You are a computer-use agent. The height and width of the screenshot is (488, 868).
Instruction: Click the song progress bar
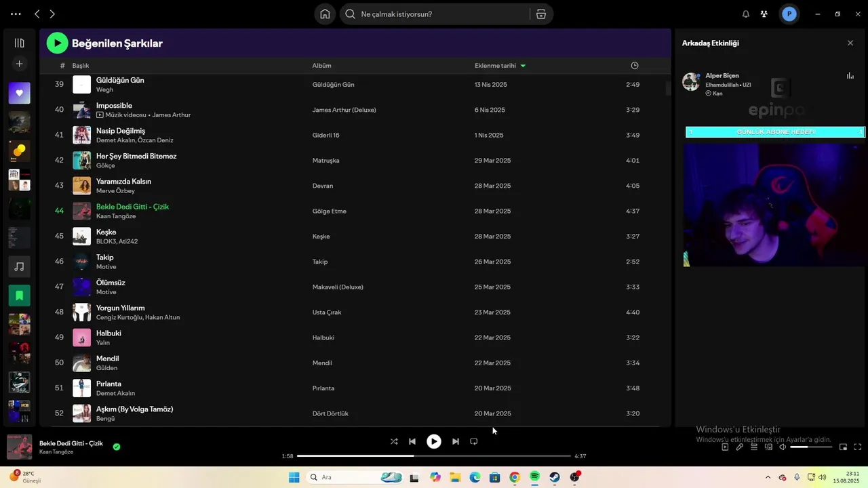434,456
